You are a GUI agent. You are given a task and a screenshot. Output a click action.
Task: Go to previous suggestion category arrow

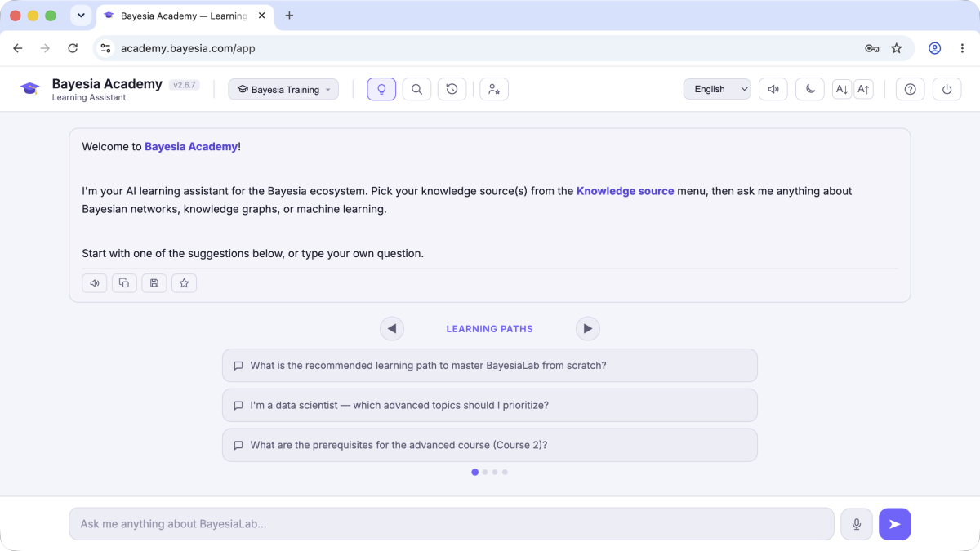(x=392, y=329)
